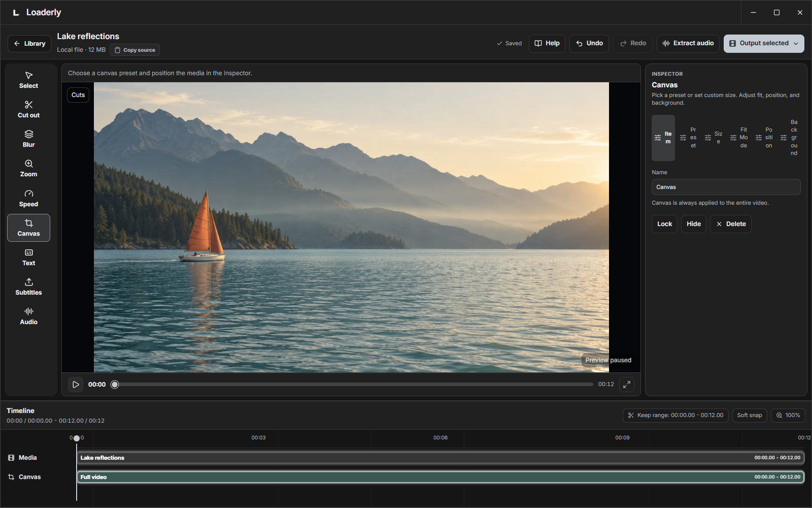Open Output selected dropdown
The height and width of the screenshot is (508, 812).
click(764, 43)
